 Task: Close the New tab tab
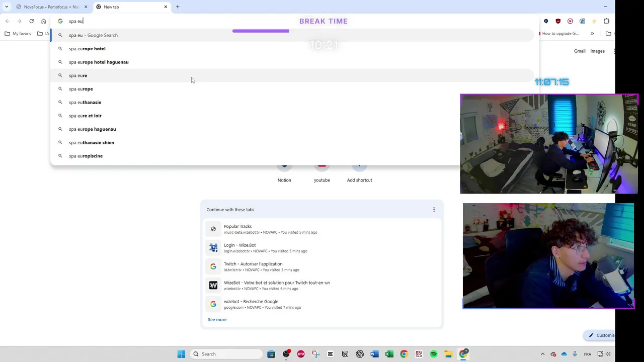(166, 7)
